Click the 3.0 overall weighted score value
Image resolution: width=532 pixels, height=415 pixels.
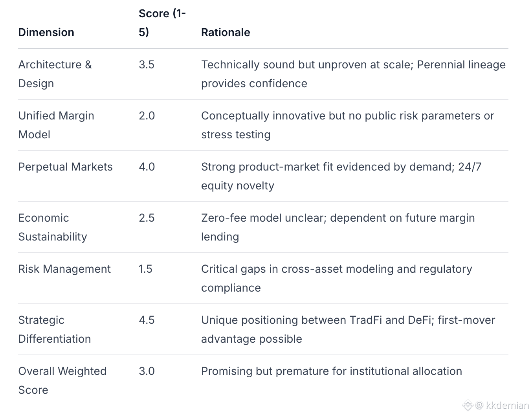[x=147, y=371]
